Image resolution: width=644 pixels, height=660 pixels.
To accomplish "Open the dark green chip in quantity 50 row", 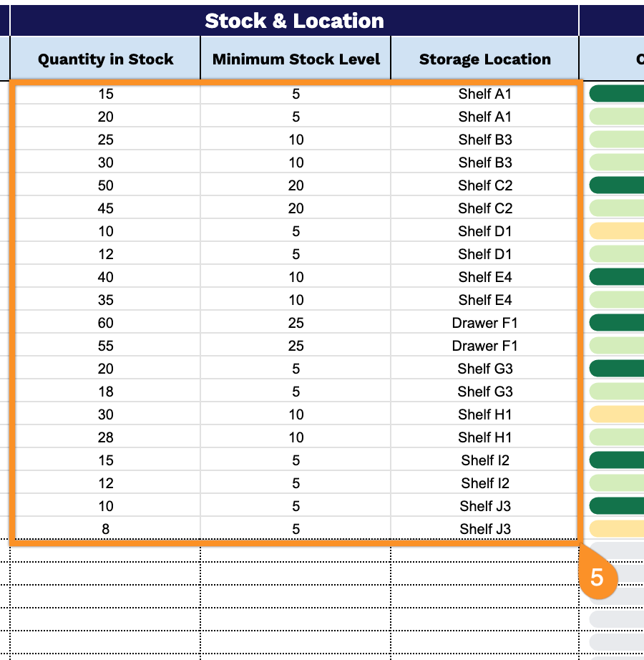I will [617, 185].
